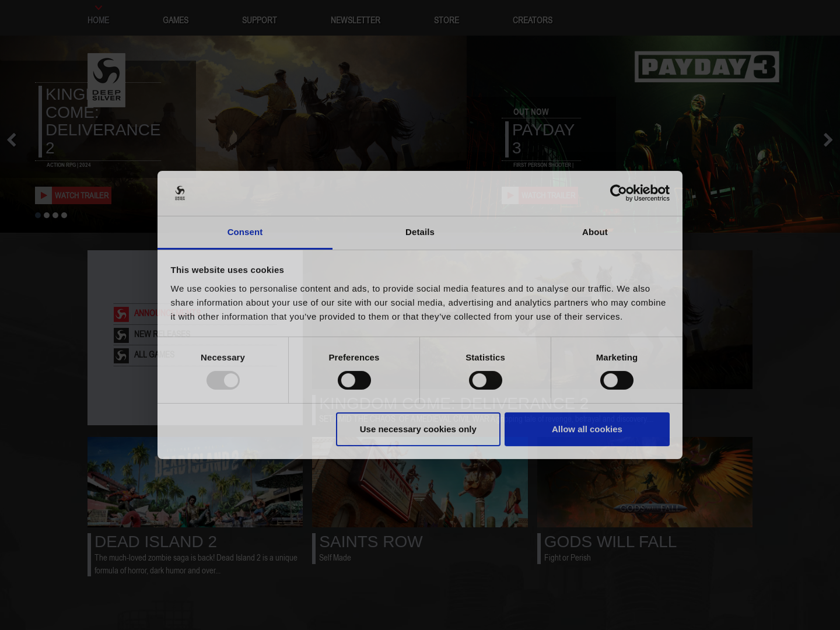The width and height of the screenshot is (840, 630).
Task: Click the SAINTS ROW title
Action: 370,542
